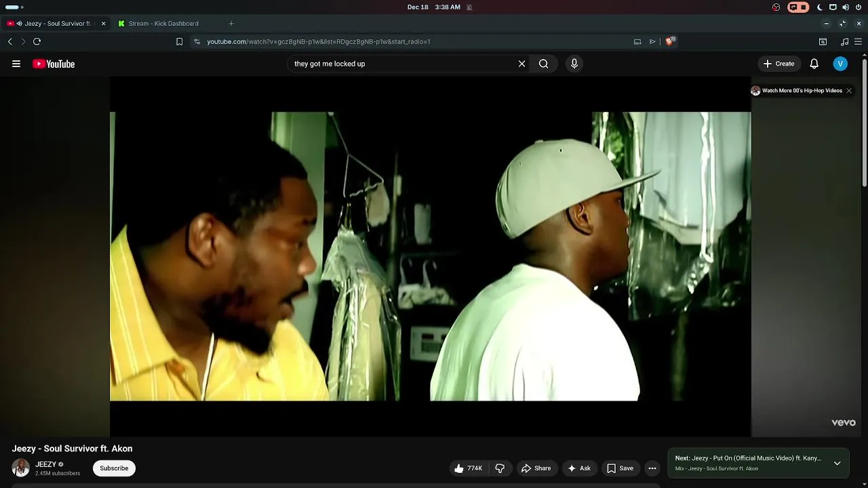Open the account avatar menu
Viewport: 868px width, 488px height.
click(840, 64)
